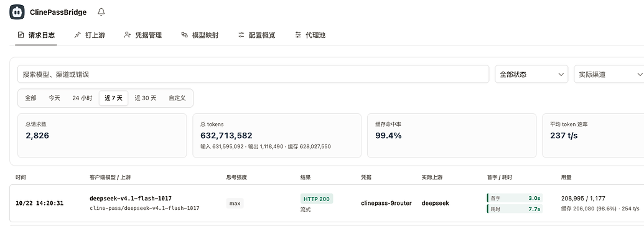This screenshot has height=226, width=644.
Task: Click the sliders icon beside 代理池
Action: (298, 35)
